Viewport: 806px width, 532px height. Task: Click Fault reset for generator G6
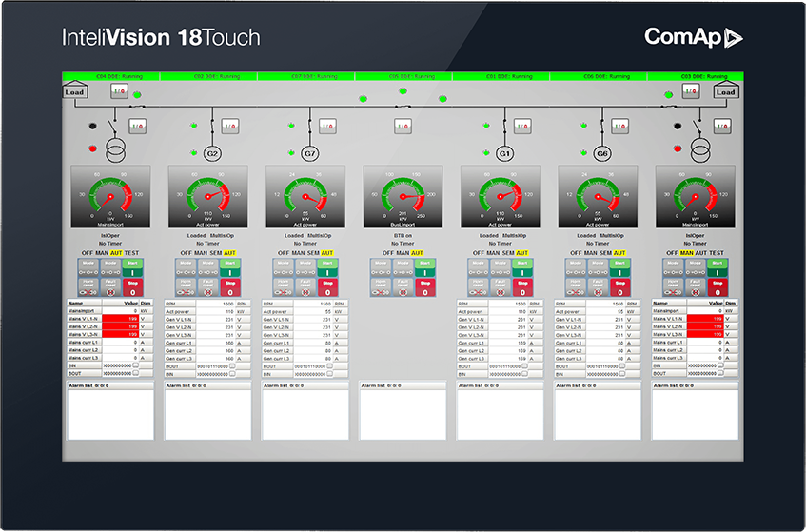coord(598,287)
